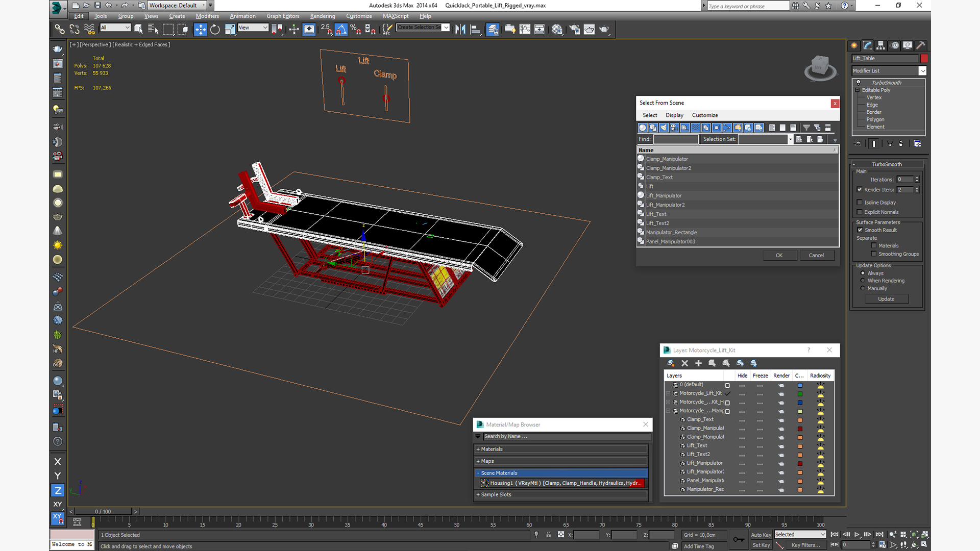Enable Explicit Normals checkbox
The height and width of the screenshot is (551, 980).
click(x=860, y=212)
